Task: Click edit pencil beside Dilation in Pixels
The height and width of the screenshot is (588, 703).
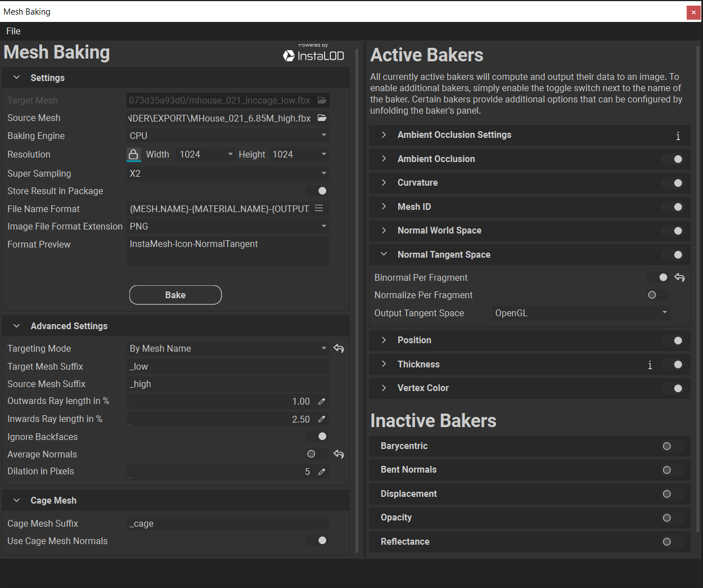Action: click(322, 472)
